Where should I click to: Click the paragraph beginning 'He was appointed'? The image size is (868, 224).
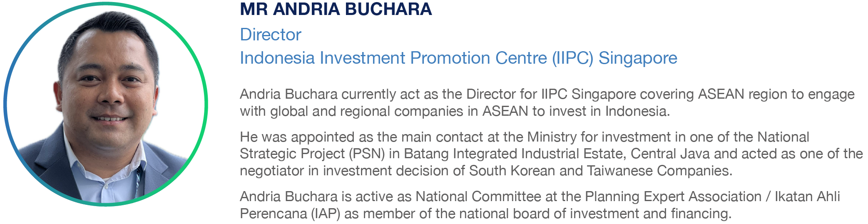pyautogui.click(x=551, y=154)
